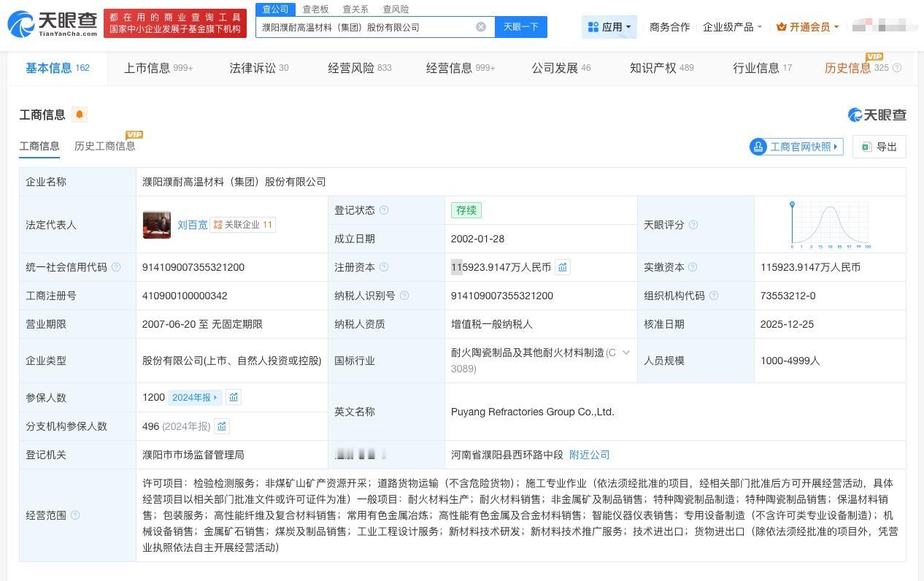Click the Excel icon on 导出 button
The image size is (924, 581).
click(866, 147)
